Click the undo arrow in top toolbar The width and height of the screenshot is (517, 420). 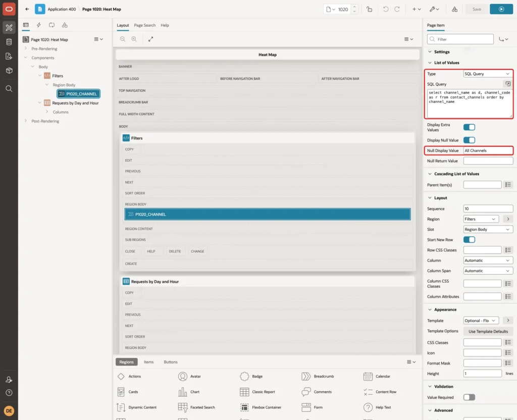click(385, 9)
